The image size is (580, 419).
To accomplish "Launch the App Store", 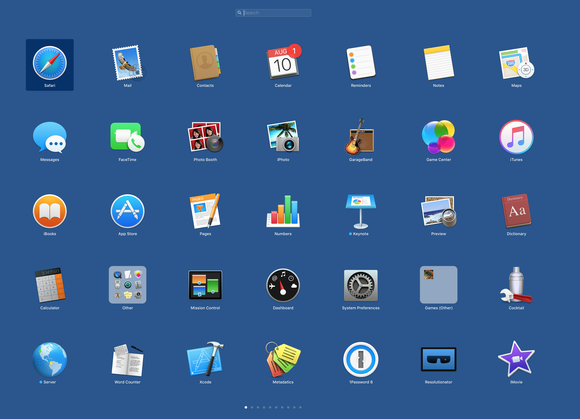I will [x=128, y=211].
